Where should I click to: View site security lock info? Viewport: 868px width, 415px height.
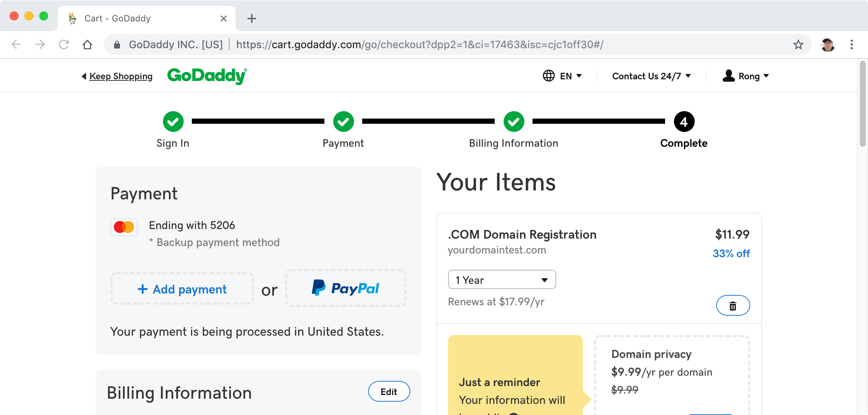tap(117, 45)
